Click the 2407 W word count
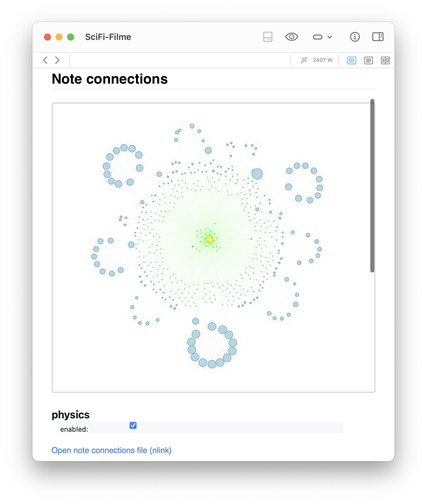This screenshot has width=427, height=504. [323, 60]
